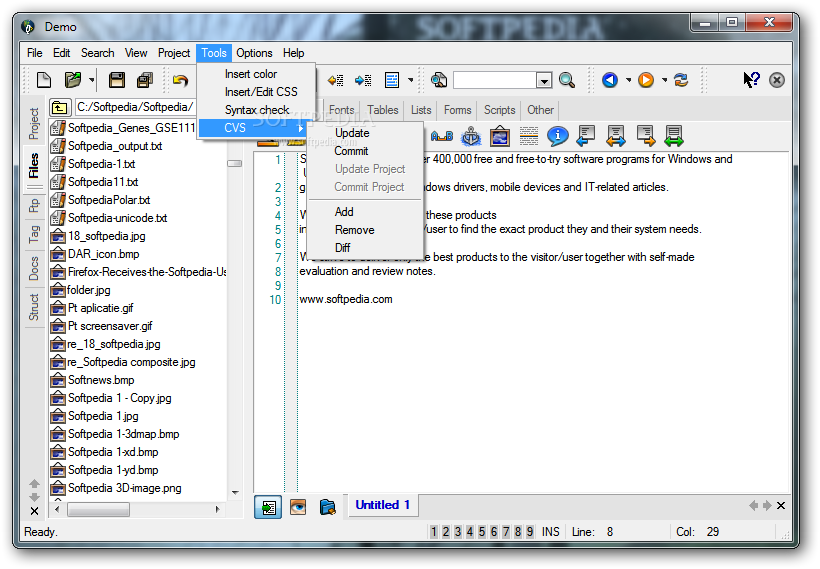Create a new file with toolbar icon

(x=44, y=80)
